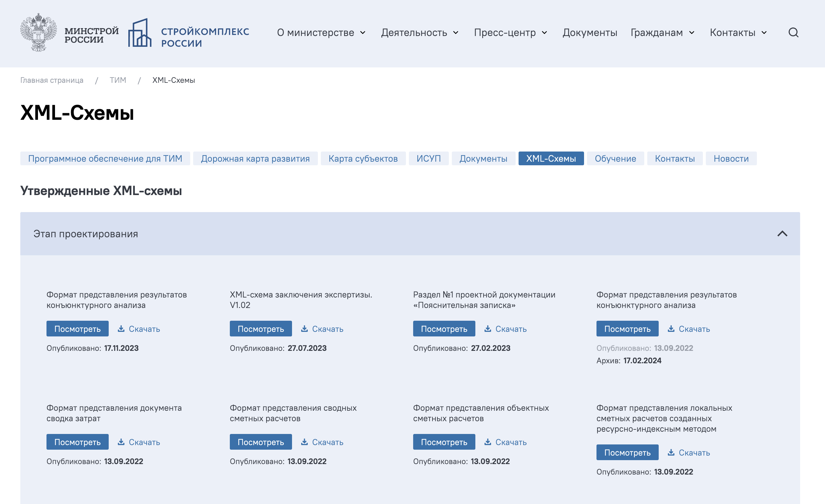The image size is (825, 504).
Task: Open the О министерстве dropdown menu
Action: [321, 32]
